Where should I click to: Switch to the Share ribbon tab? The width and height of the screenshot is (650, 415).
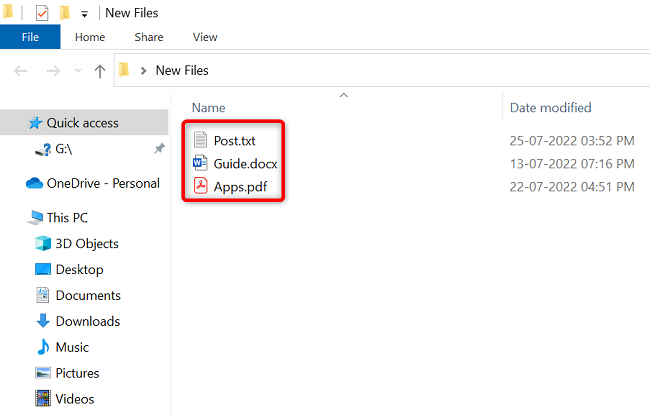pos(149,37)
